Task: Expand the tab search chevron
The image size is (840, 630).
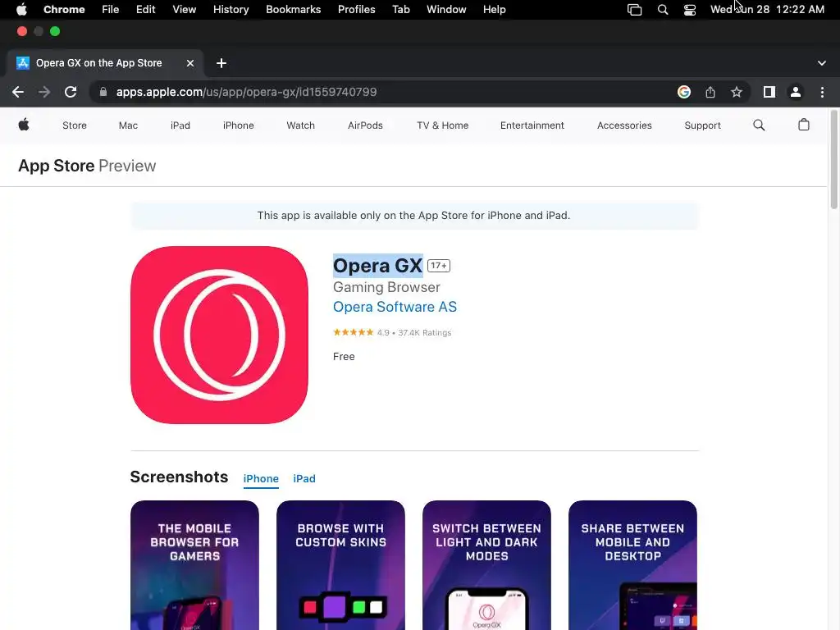Action: 822,63
